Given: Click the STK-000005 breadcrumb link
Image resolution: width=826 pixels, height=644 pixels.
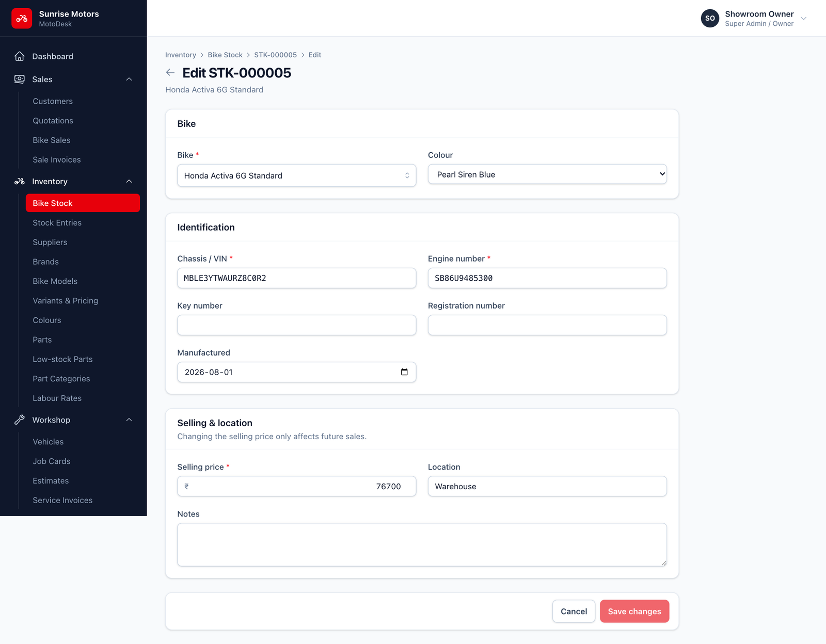Looking at the screenshot, I should (275, 55).
